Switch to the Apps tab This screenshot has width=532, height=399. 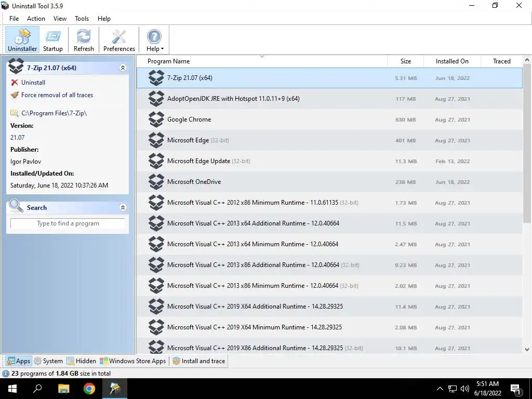point(19,361)
